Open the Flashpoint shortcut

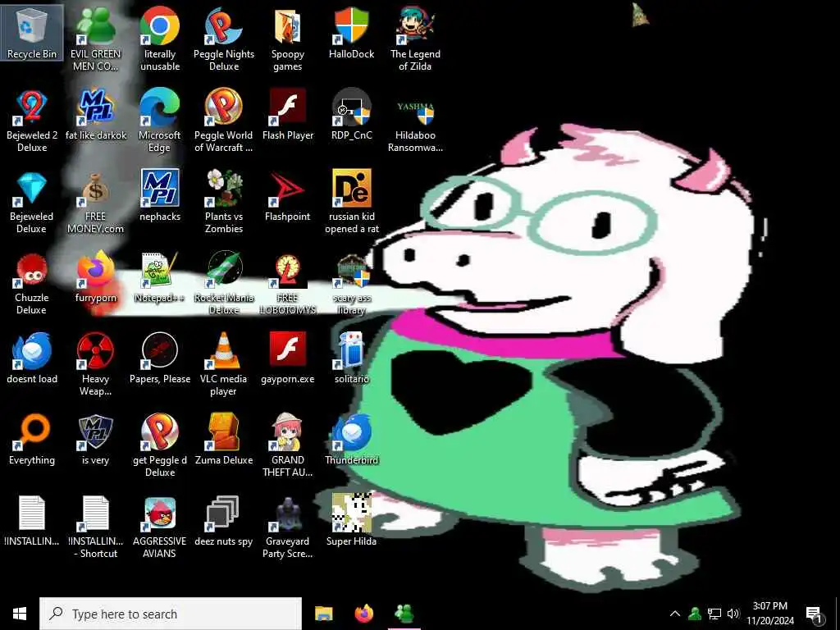(288, 195)
